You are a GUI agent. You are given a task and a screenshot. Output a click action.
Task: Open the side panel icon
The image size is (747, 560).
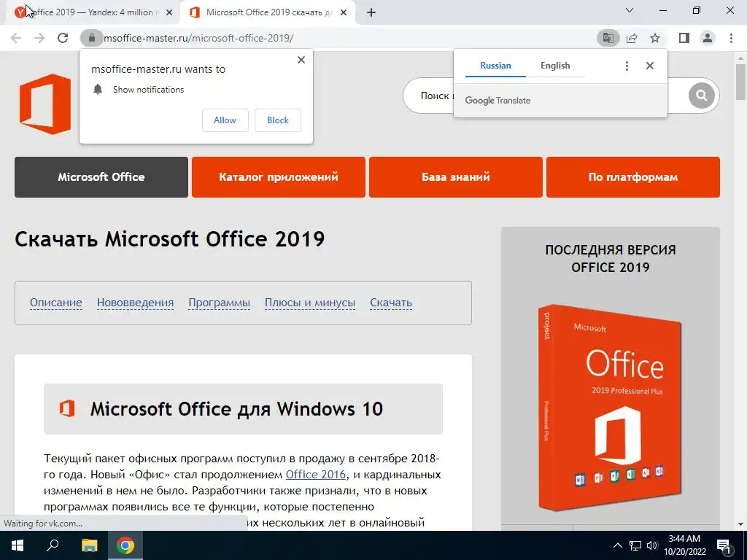point(684,38)
